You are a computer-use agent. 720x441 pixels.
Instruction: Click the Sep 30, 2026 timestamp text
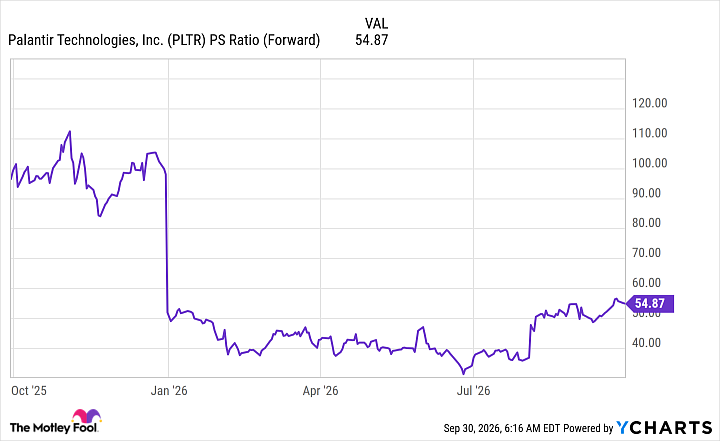tap(502, 428)
